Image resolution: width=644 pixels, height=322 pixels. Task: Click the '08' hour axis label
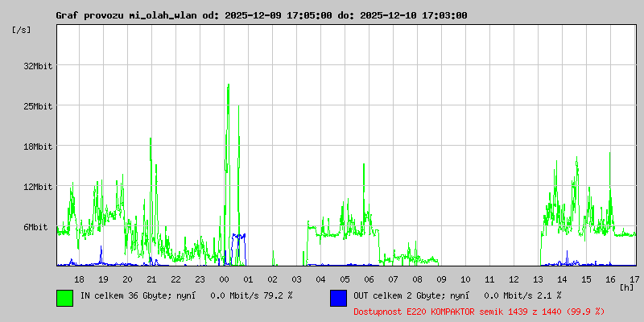pos(417,279)
